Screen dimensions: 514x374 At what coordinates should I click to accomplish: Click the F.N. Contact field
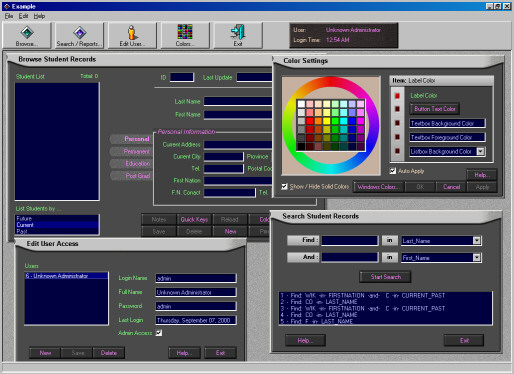click(x=230, y=193)
